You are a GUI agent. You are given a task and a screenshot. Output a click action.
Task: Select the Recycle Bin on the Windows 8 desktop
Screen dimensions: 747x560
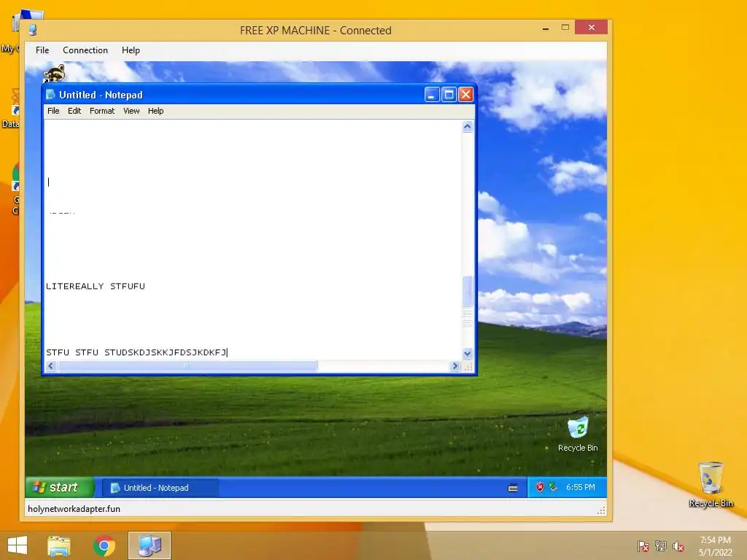pos(711,484)
